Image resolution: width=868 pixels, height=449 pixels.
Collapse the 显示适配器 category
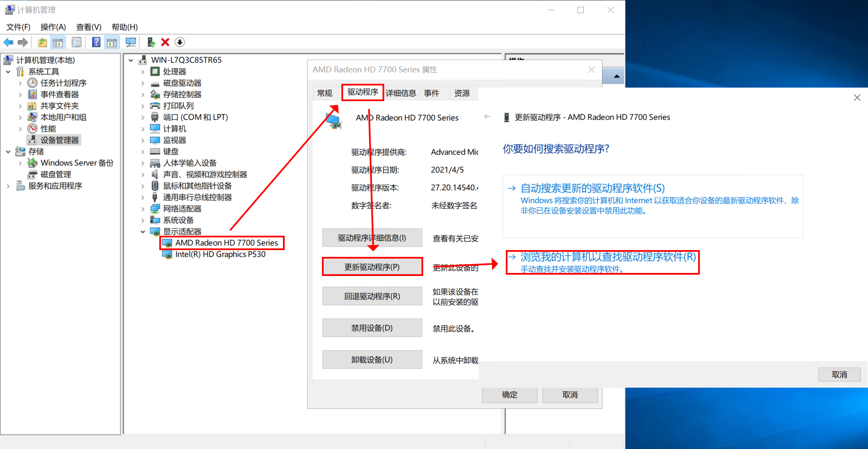point(143,231)
